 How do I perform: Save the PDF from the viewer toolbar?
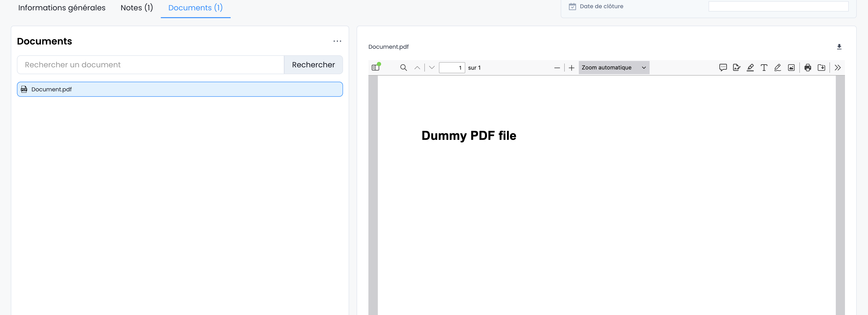coord(821,68)
